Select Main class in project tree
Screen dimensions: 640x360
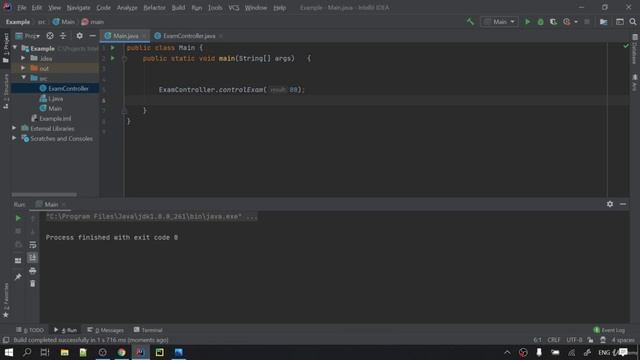(55, 109)
